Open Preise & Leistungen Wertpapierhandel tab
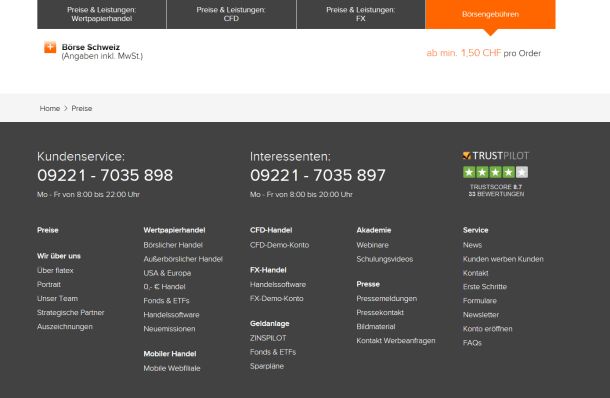This screenshot has width=610, height=398. (x=102, y=14)
